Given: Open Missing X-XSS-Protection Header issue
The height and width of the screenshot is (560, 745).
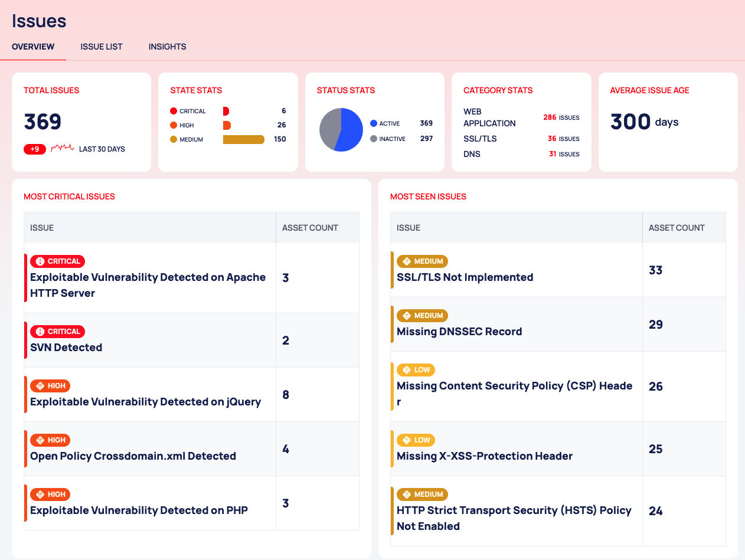Looking at the screenshot, I should [485, 456].
